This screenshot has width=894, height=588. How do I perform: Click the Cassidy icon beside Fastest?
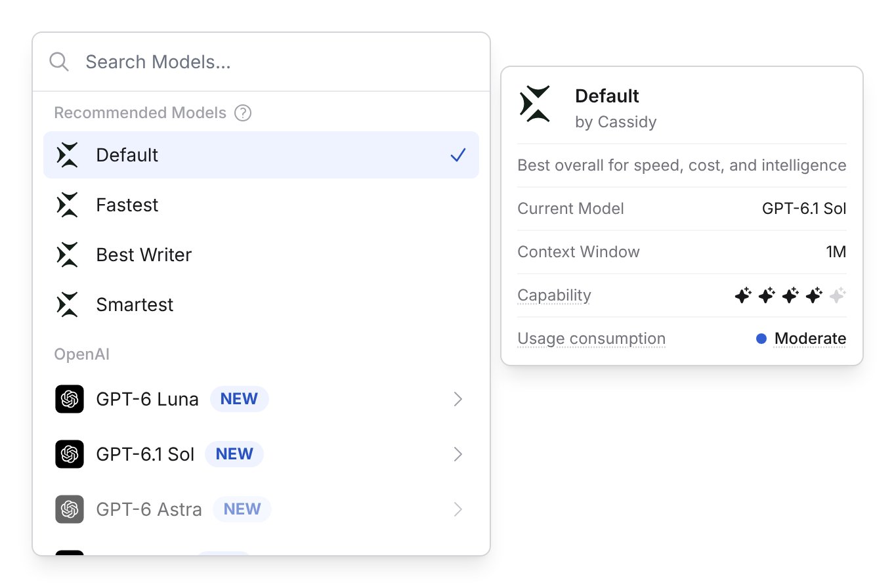pos(68,205)
